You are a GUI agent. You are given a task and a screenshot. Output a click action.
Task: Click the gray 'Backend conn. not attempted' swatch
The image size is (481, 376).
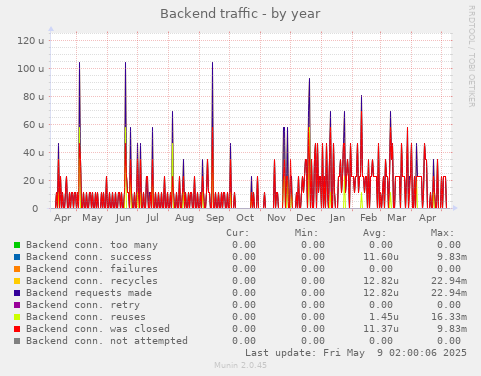[17, 341]
